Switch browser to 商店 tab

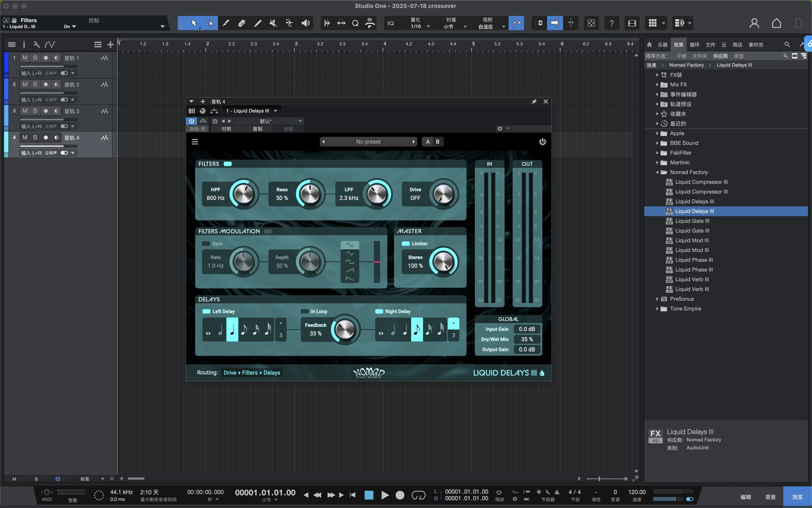[738, 44]
